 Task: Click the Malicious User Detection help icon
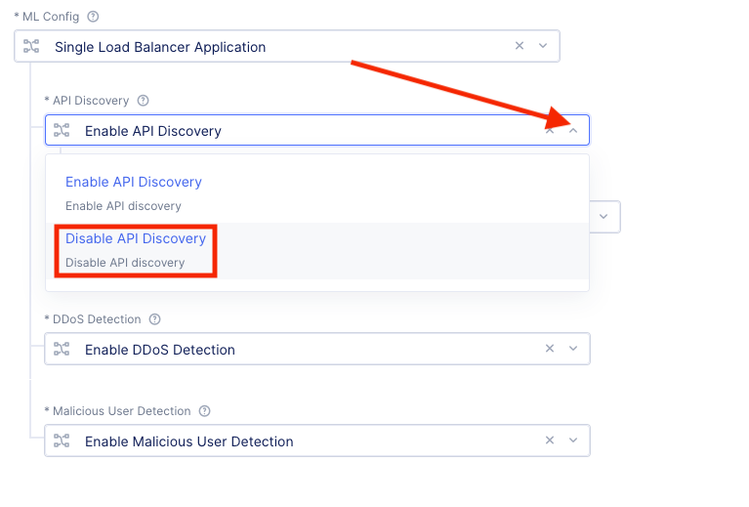[205, 411]
